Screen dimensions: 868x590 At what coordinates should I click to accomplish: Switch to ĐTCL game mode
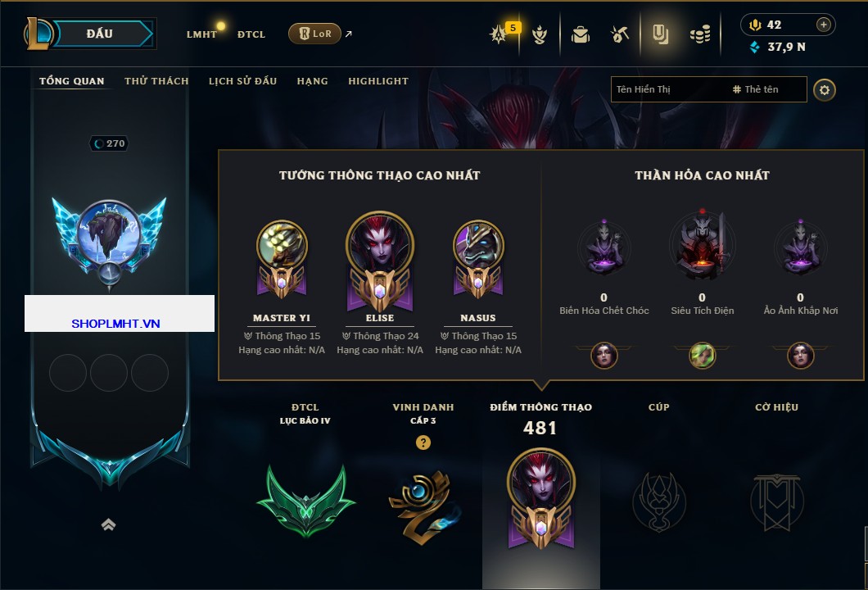tap(251, 34)
